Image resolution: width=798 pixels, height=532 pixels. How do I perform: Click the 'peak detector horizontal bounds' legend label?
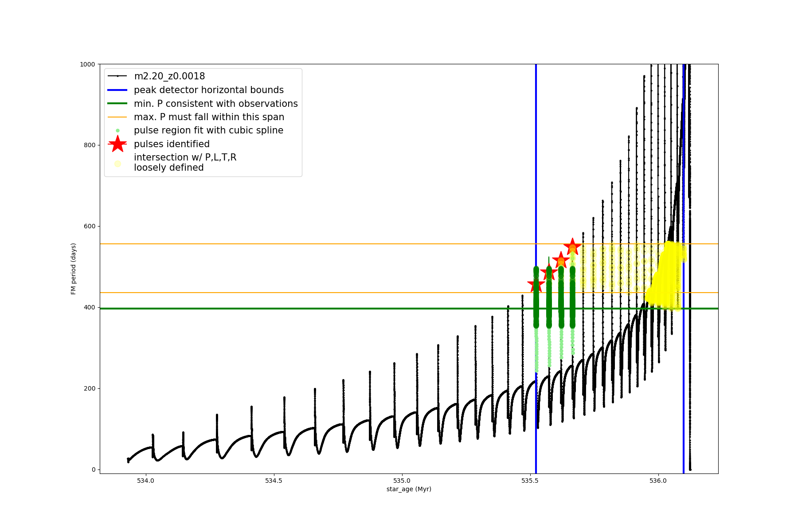(208, 90)
